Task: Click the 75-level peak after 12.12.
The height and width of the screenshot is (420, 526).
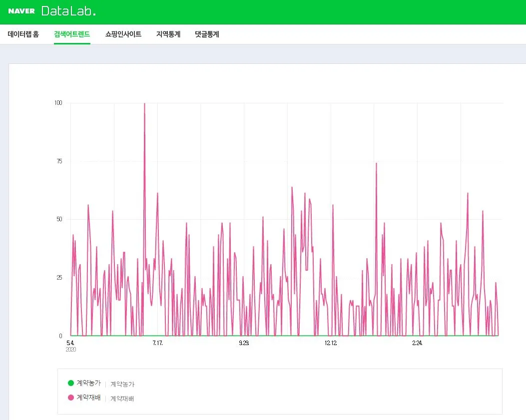Action: (x=376, y=163)
